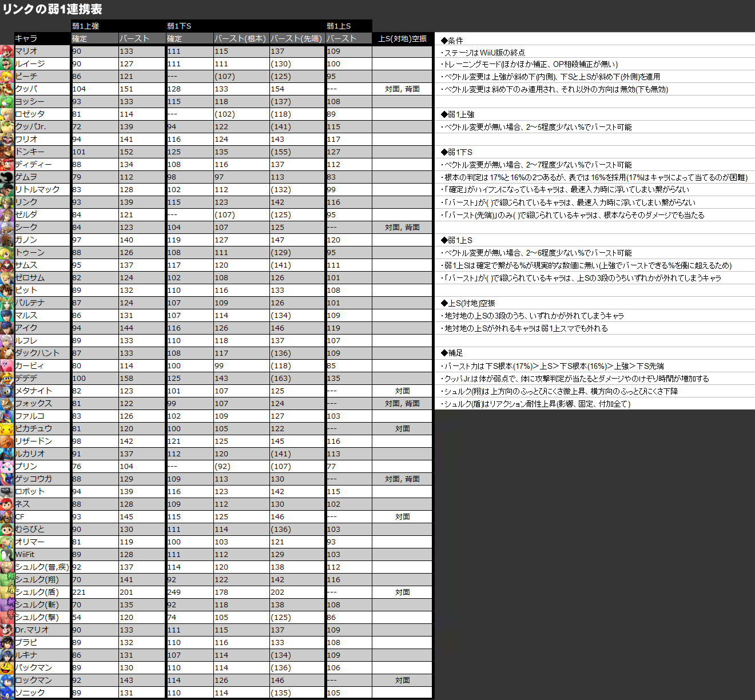Click 対面, 背面 in the クッパ row
This screenshot has height=700, width=755.
click(x=403, y=89)
